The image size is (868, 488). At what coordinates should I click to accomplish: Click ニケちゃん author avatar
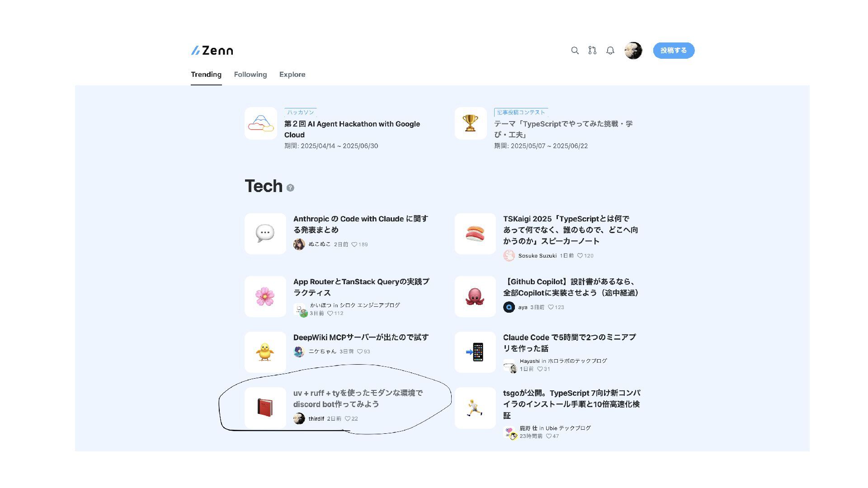pyautogui.click(x=299, y=352)
